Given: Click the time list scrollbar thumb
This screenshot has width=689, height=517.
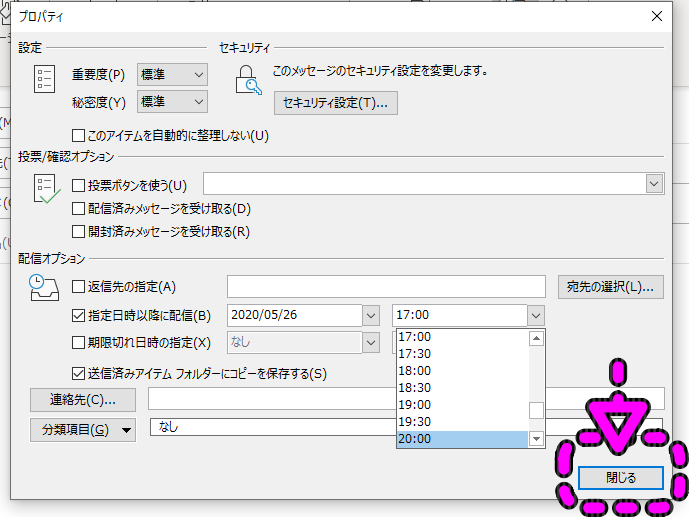Looking at the screenshot, I should click(536, 411).
